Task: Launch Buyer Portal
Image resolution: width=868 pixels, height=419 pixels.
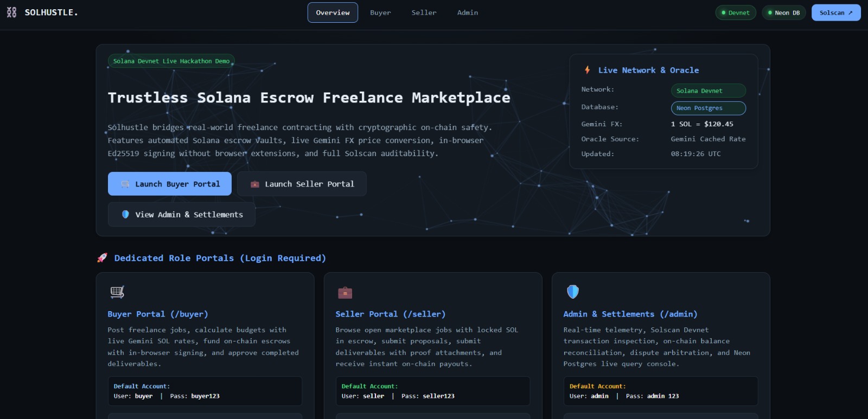Action: coord(170,184)
